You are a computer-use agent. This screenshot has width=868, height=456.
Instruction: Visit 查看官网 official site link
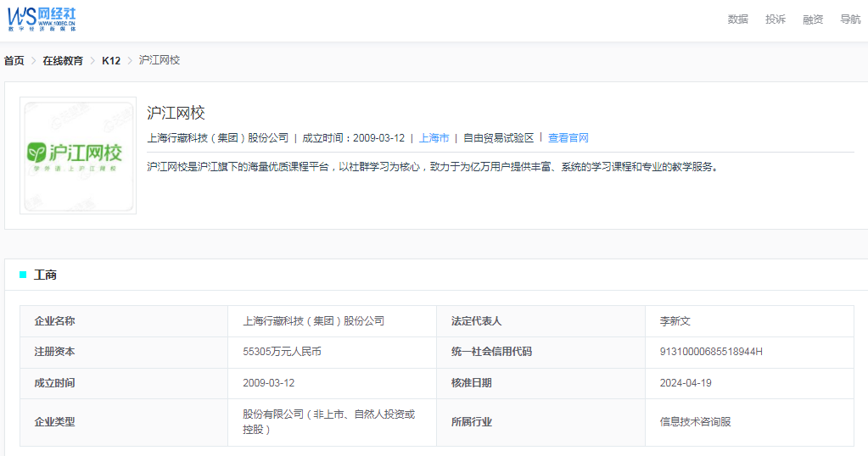[x=568, y=138]
